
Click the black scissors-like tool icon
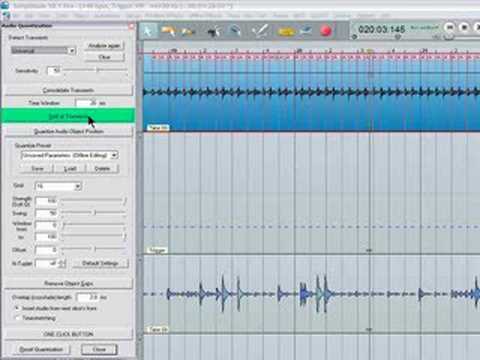[x=214, y=32]
